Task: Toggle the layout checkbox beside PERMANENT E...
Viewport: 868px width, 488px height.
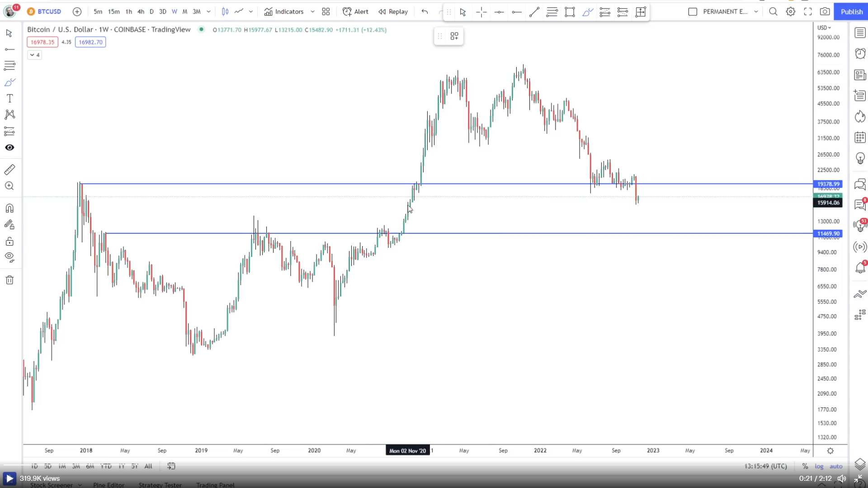Action: (x=693, y=12)
